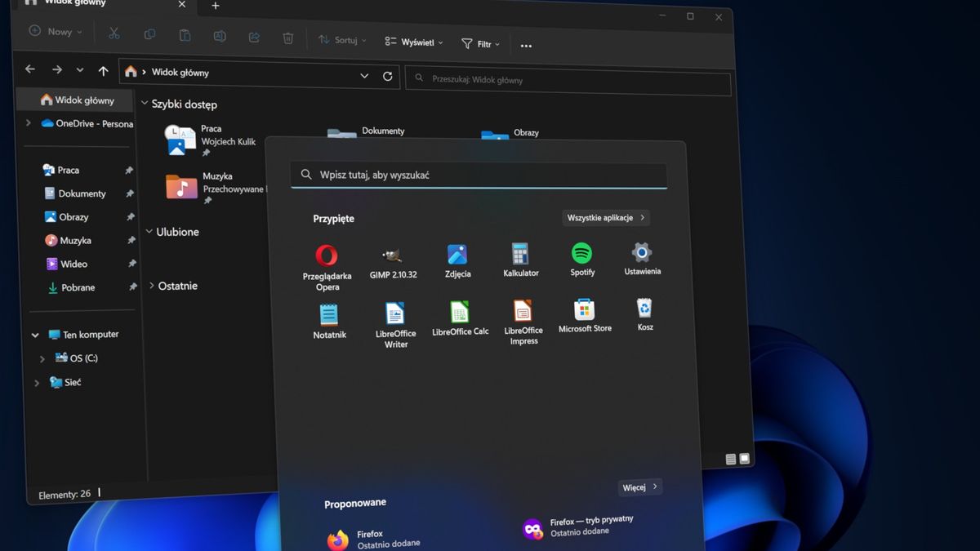980x551 pixels.
Task: Click the Paste icon in Explorer toolbar
Action: 185,35
